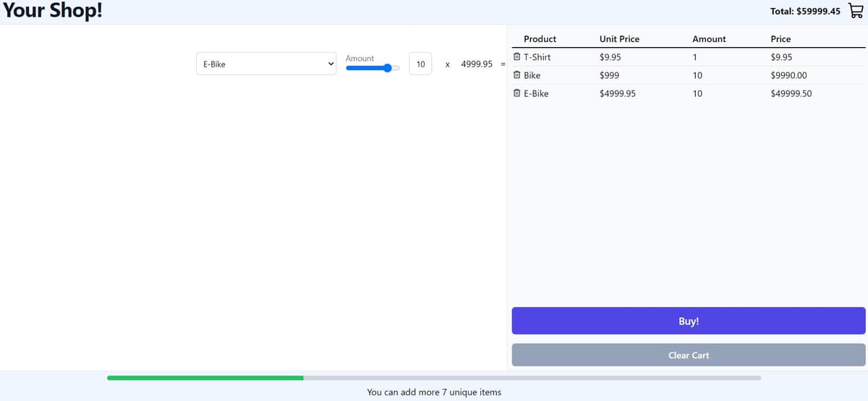Click the Product column header

coord(540,39)
